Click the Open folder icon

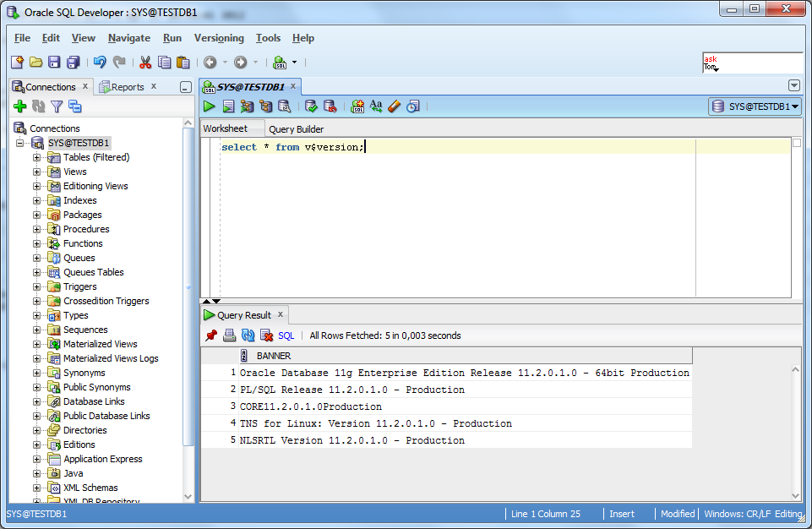pos(35,63)
